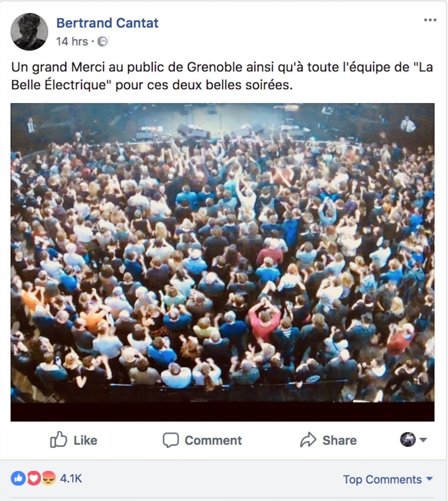The width and height of the screenshot is (448, 501).
Task: Click the speech bubble Comment icon
Action: pyautogui.click(x=171, y=440)
